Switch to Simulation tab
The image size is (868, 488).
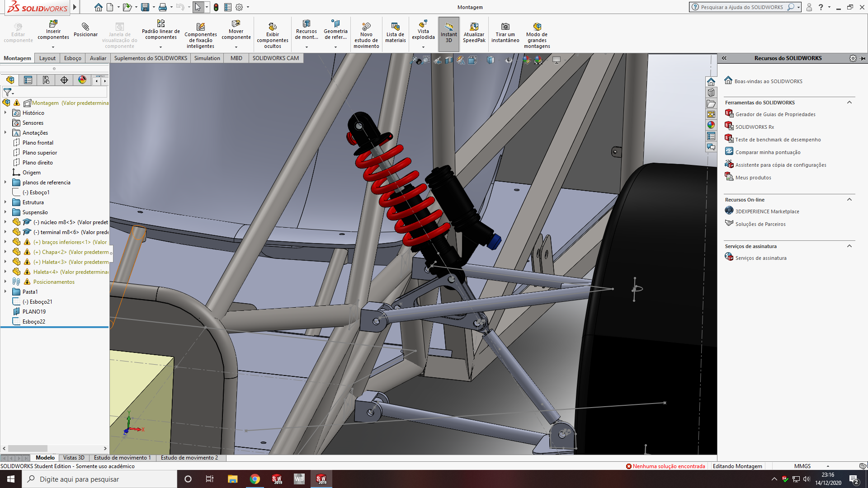pyautogui.click(x=207, y=58)
